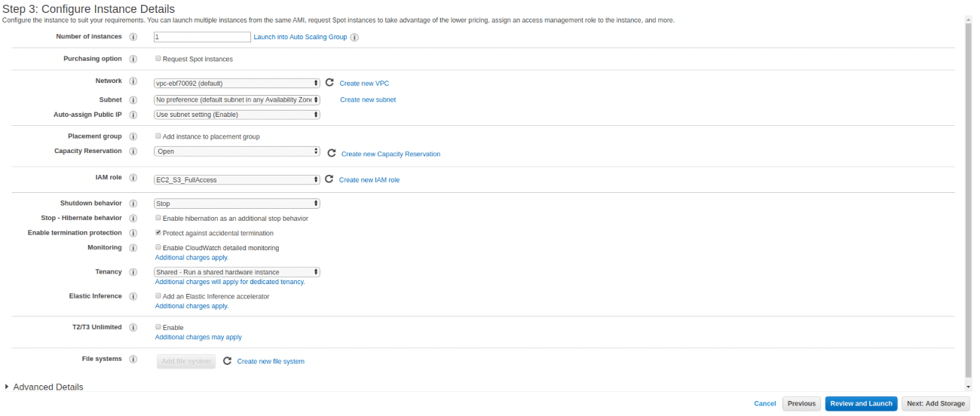Screen dimensions: 980x416
Task: Click the Cancel link
Action: click(x=764, y=404)
